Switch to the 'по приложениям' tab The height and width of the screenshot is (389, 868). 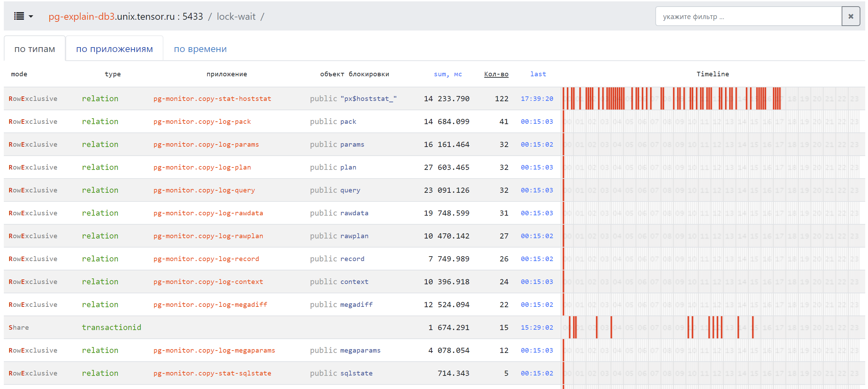click(114, 49)
